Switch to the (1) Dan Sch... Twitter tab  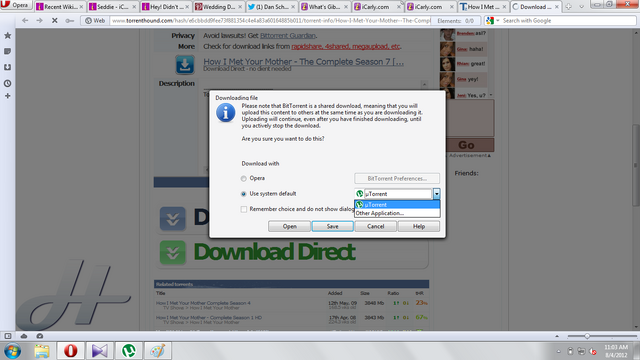(x=271, y=7)
